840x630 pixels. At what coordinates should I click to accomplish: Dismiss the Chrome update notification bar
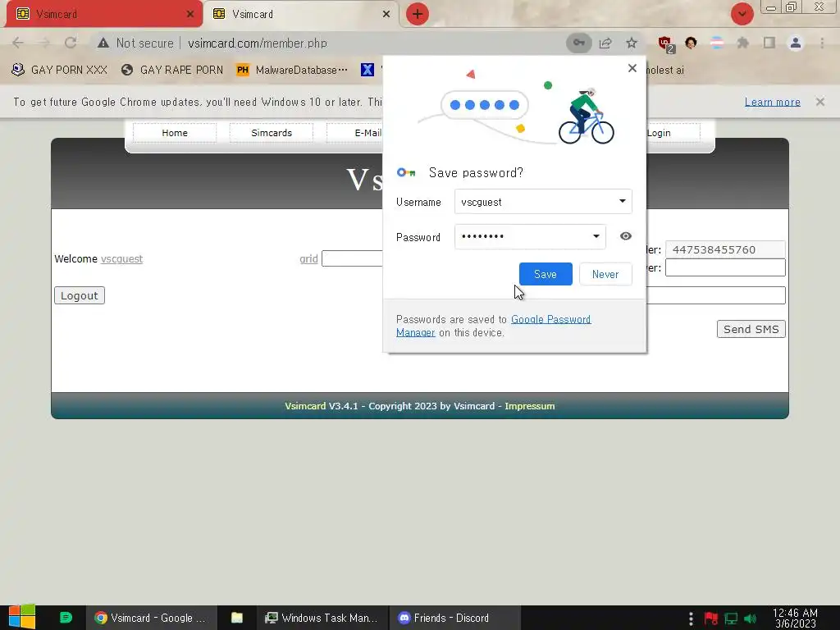820,102
